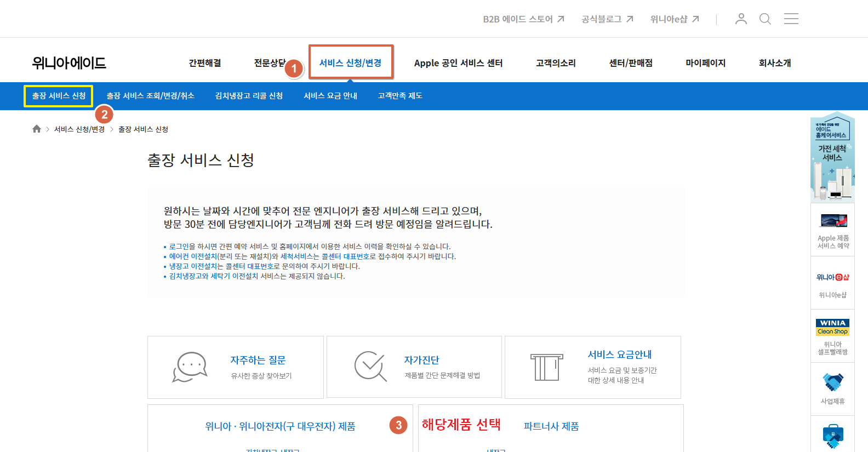The width and height of the screenshot is (868, 452).
Task: Select 서비스 요금 안내 submenu tab
Action: [x=330, y=96]
